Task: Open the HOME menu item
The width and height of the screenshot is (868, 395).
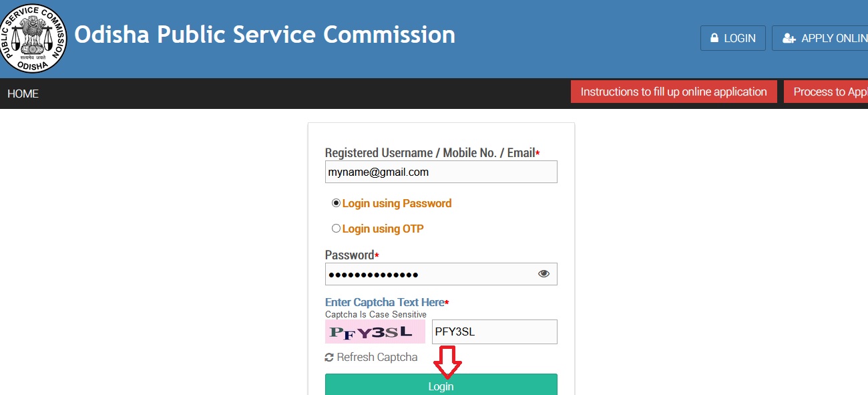Action: pos(23,94)
